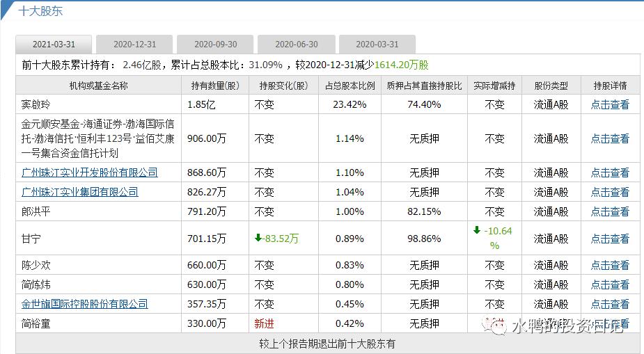
Task: Open the 2020-09-30 tab
Action: [x=216, y=45]
